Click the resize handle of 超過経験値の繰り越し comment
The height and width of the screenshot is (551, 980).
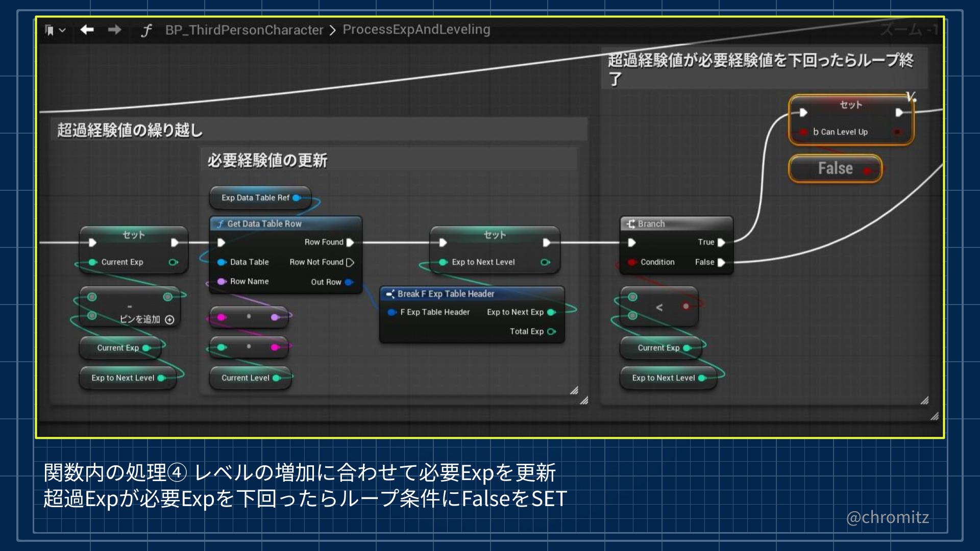[x=584, y=400]
